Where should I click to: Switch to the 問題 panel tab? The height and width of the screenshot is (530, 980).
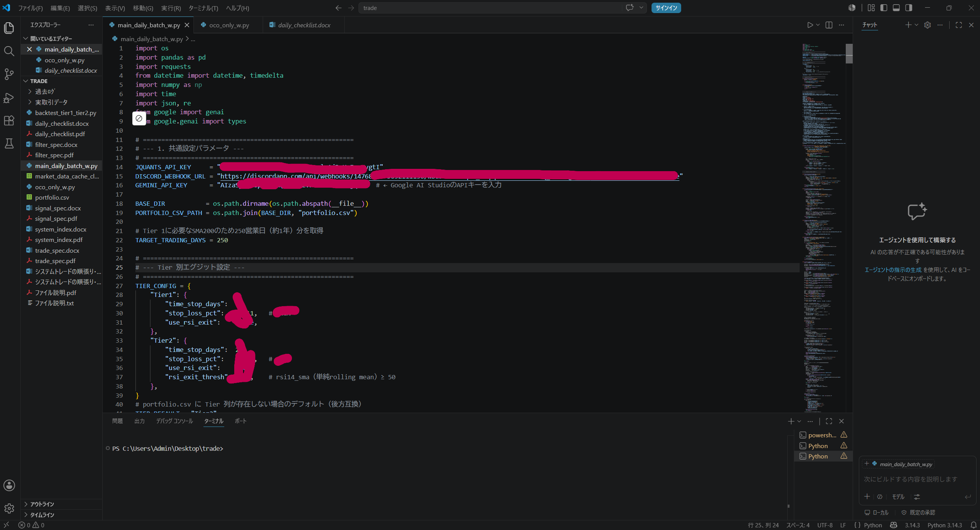[117, 421]
